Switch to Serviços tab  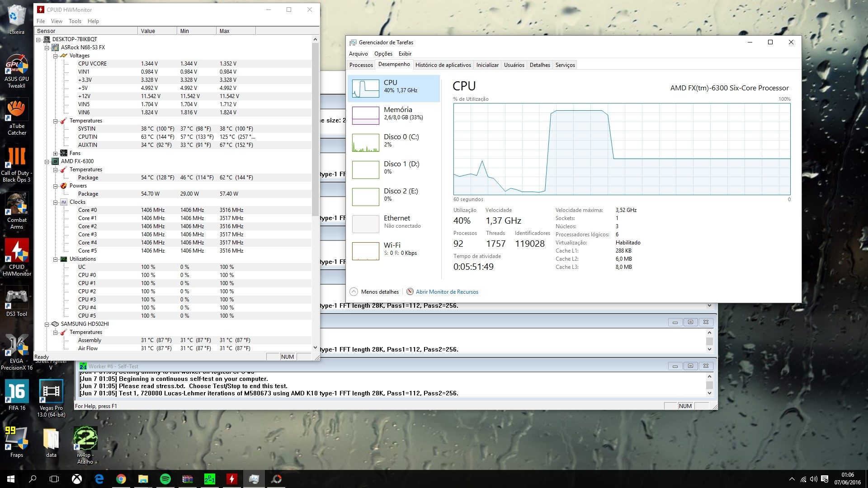click(565, 65)
